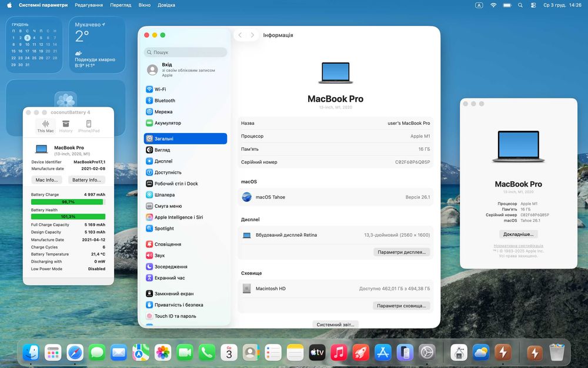Click the Wi-Fi status menu bar icon
Screen dimensions: 588x368
click(x=493, y=5)
